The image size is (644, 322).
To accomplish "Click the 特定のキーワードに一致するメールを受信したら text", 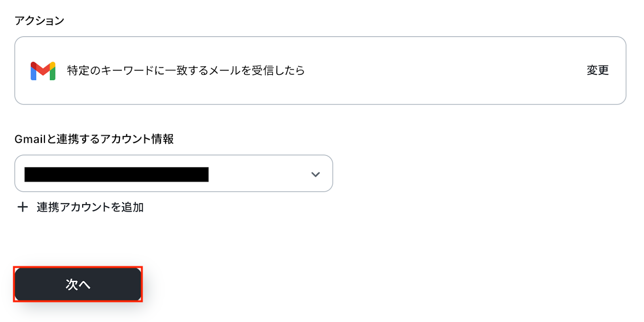I will (186, 70).
